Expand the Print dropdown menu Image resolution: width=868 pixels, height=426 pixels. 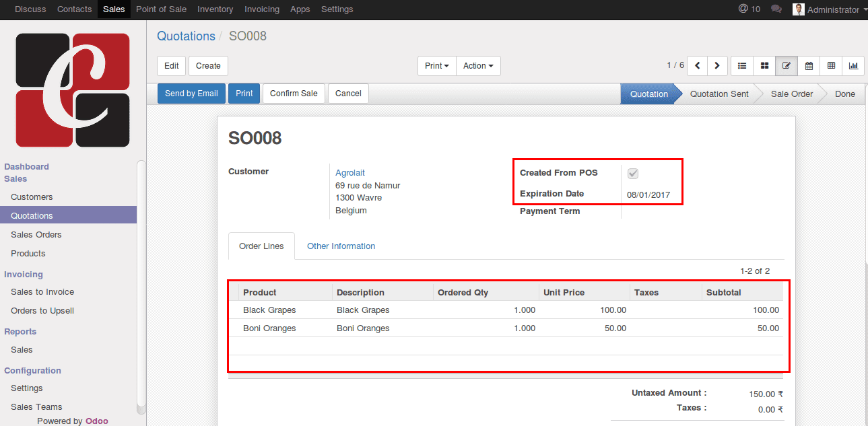click(437, 66)
